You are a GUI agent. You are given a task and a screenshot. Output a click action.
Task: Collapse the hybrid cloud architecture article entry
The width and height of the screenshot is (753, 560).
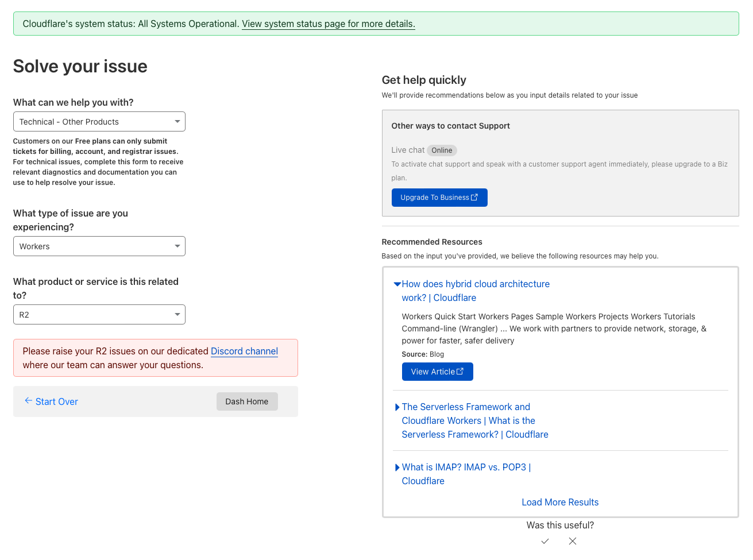point(397,284)
